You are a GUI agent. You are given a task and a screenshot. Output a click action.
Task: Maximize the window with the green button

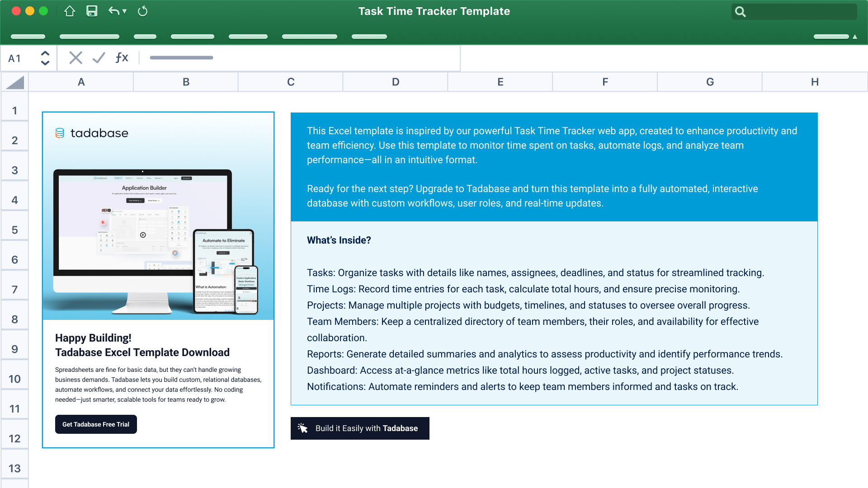[43, 11]
